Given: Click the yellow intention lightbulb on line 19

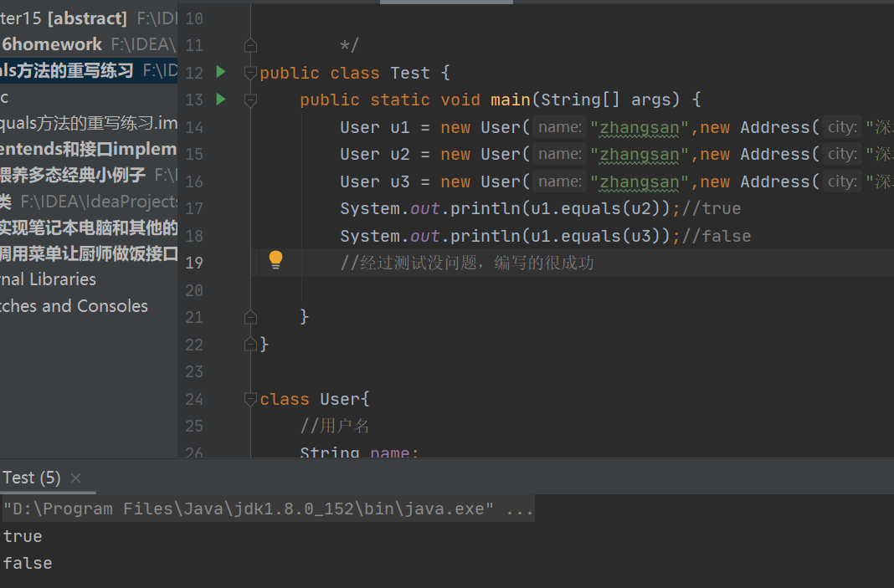Looking at the screenshot, I should pyautogui.click(x=275, y=260).
